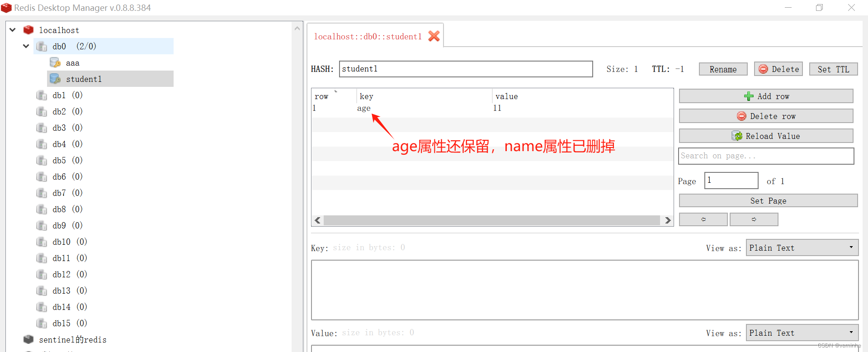Open the aaa key

(72, 63)
